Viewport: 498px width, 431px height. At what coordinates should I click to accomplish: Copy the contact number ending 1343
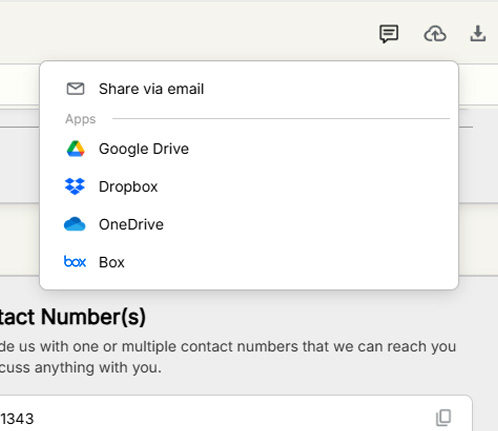(x=443, y=418)
